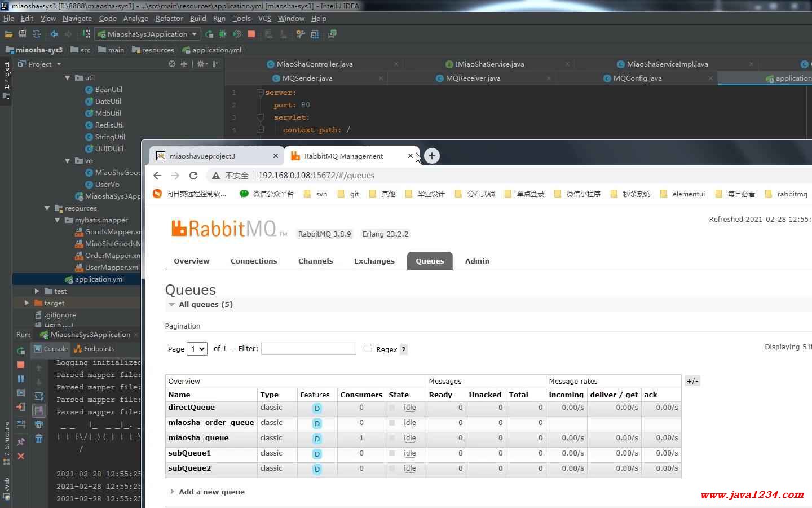Image resolution: width=812 pixels, height=508 pixels.
Task: Click the Save All toolbar icon
Action: (23, 34)
